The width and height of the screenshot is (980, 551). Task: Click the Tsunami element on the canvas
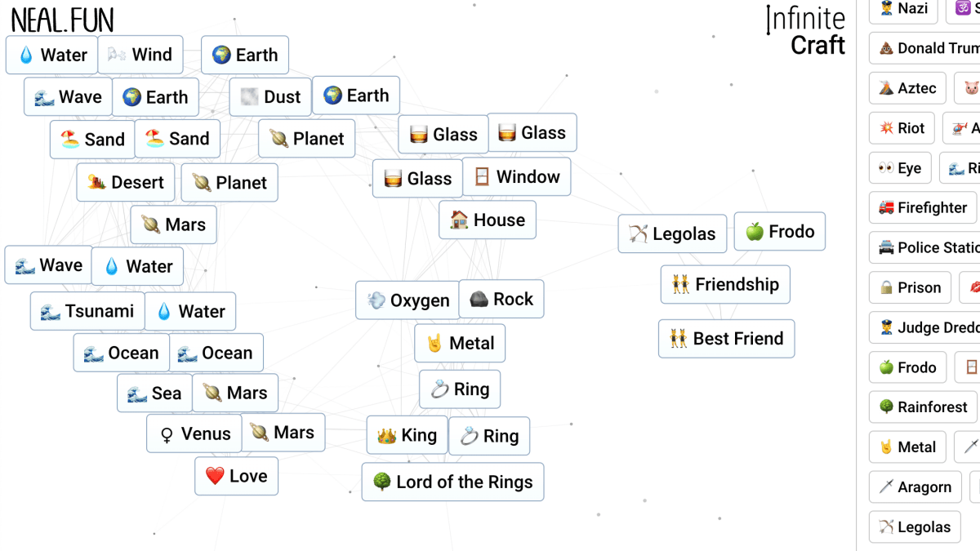[x=87, y=312]
